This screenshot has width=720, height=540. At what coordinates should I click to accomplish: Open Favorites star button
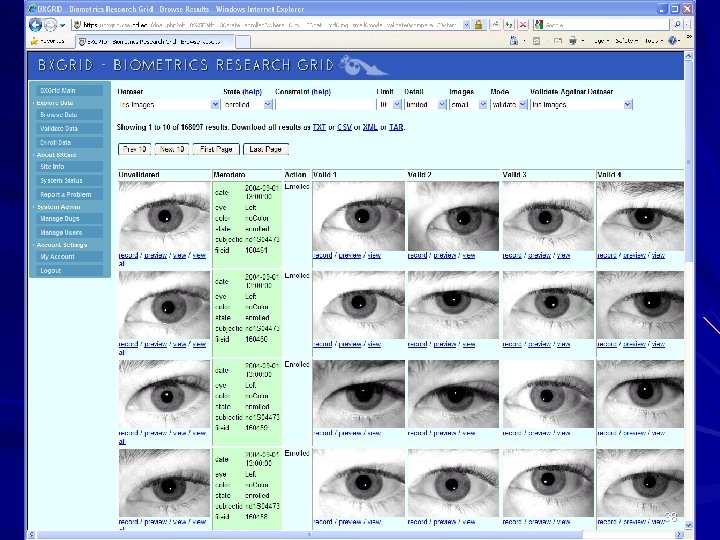pos(47,41)
